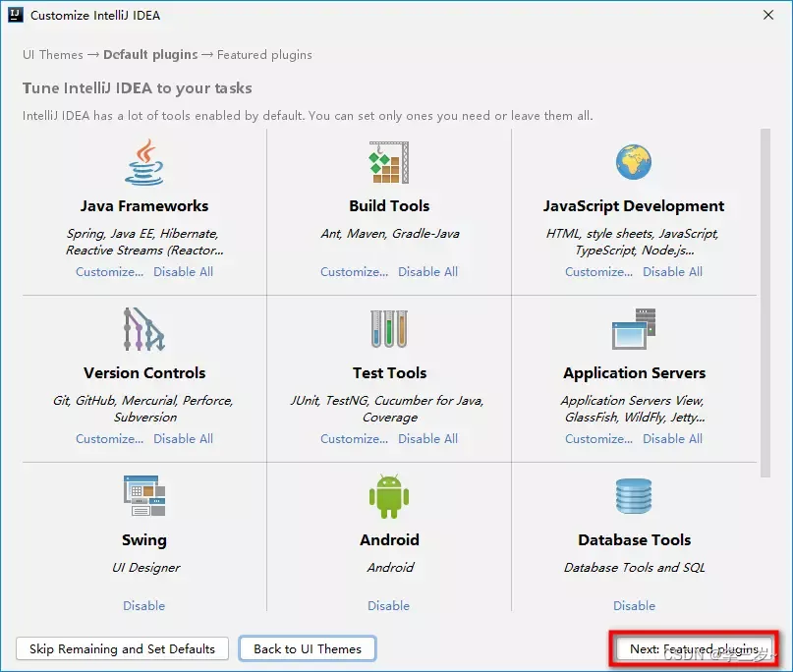Click the 'Ant, Maven, Gradle-Java' description
Viewport: 793px width, 672px height.
pyautogui.click(x=390, y=234)
